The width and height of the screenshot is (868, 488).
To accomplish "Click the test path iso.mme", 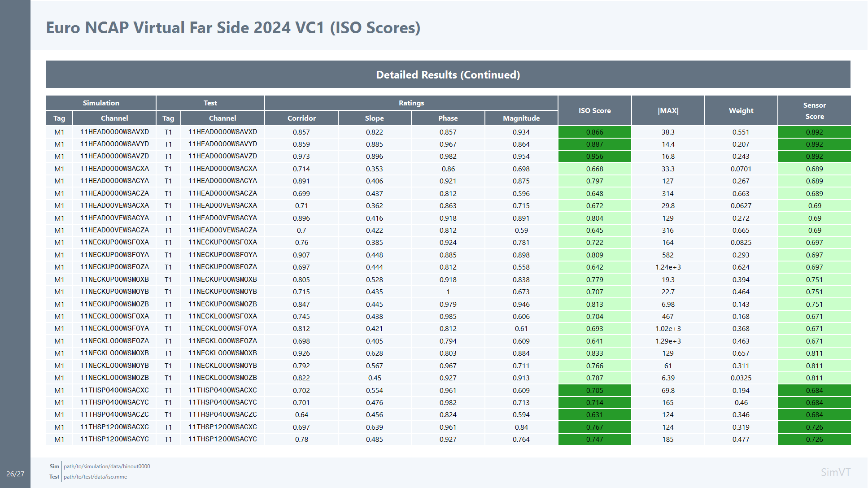I will [95, 477].
